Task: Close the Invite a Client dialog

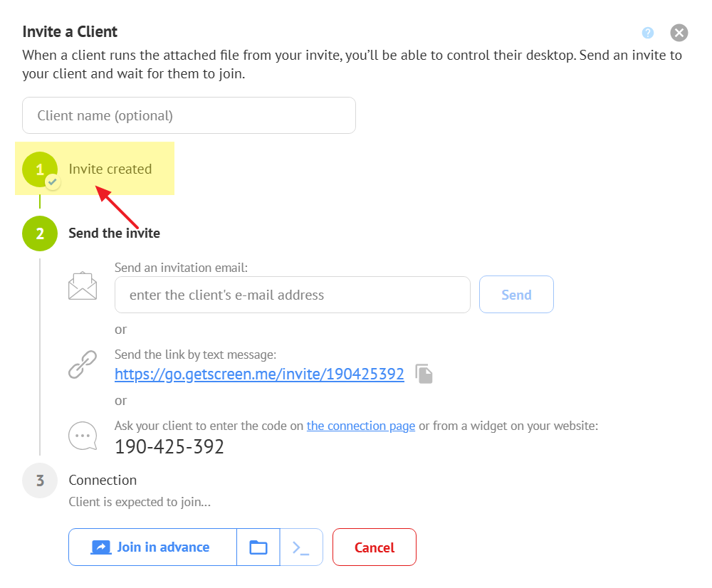Action: tap(679, 33)
